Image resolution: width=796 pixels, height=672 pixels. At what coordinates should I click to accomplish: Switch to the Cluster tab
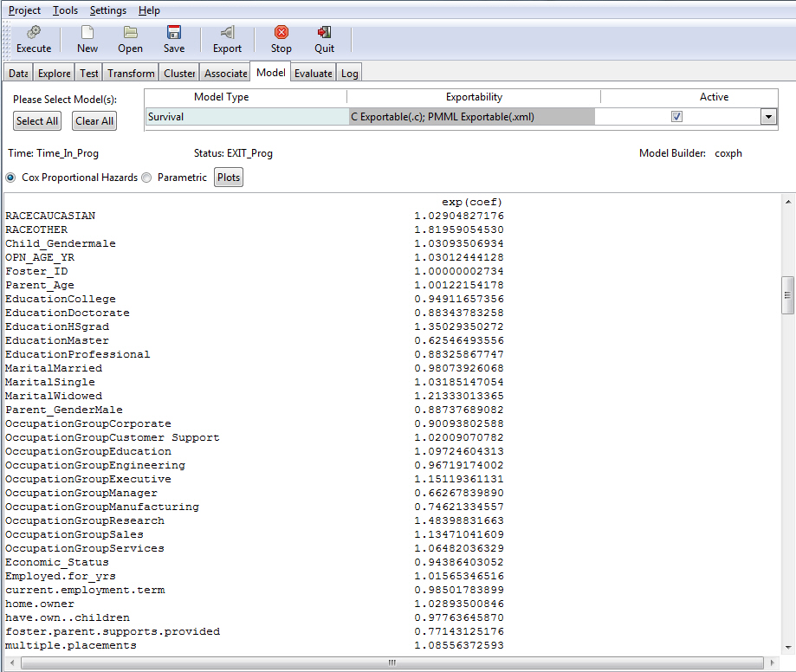coord(179,73)
